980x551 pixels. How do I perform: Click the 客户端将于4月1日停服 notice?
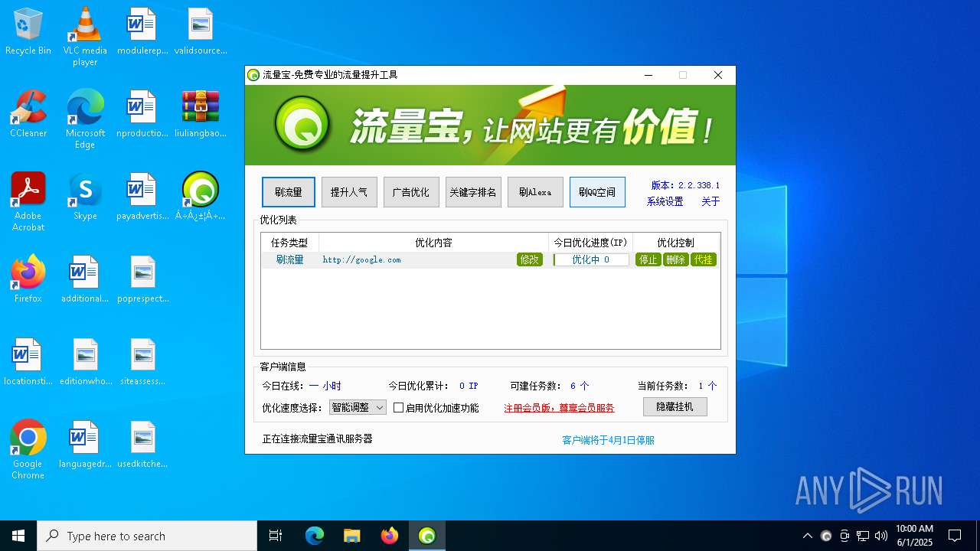[608, 440]
